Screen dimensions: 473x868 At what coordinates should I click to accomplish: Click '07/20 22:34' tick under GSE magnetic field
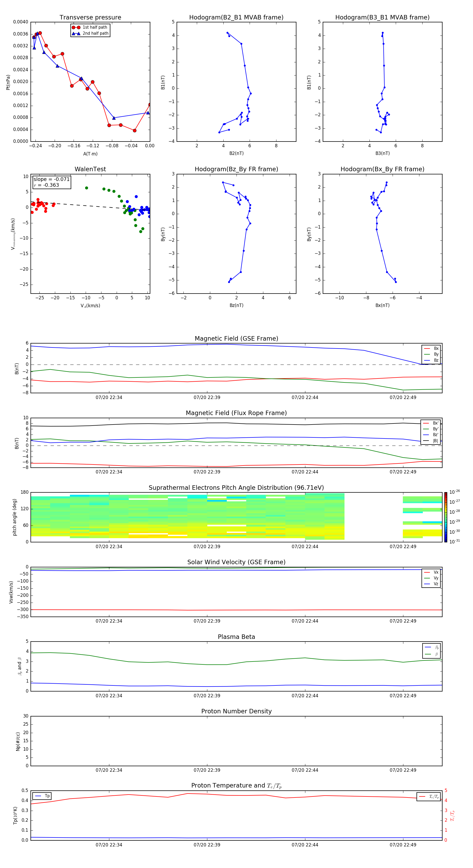(x=109, y=398)
